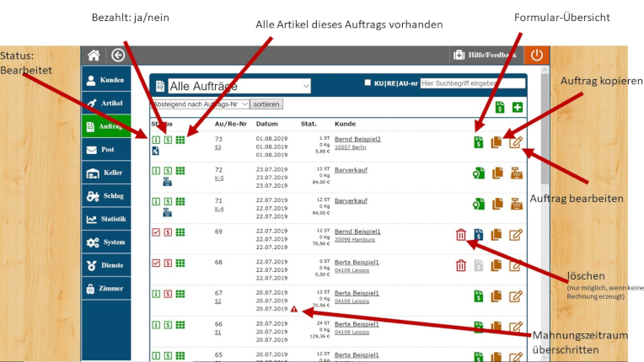Viewport: 644px width, 362px height.
Task: Open form overview for order 73
Action: click(x=478, y=142)
